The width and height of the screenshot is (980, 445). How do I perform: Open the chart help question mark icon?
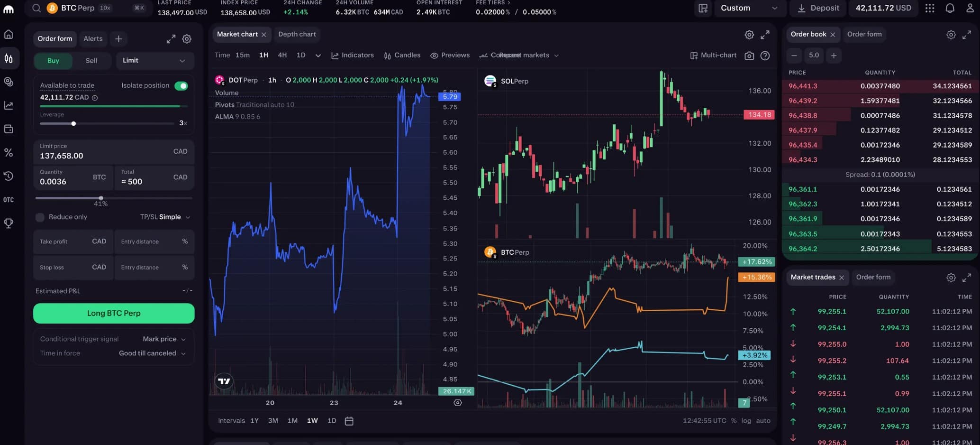[765, 56]
